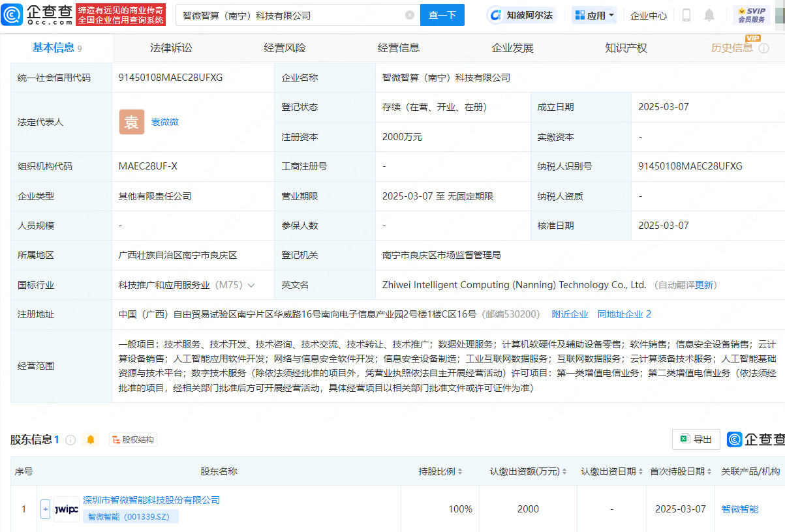The height and width of the screenshot is (532, 785).
Task: Switch to the 经营信息 tab
Action: [x=399, y=48]
